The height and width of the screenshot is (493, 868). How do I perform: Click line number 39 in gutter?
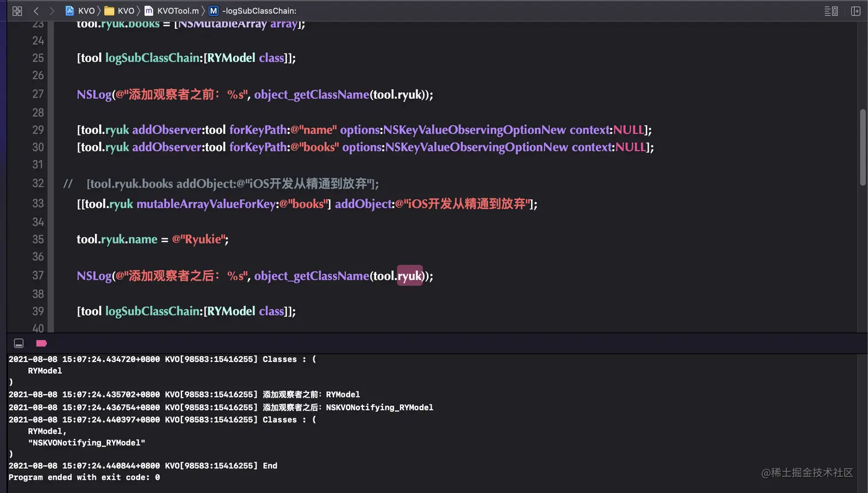point(38,311)
